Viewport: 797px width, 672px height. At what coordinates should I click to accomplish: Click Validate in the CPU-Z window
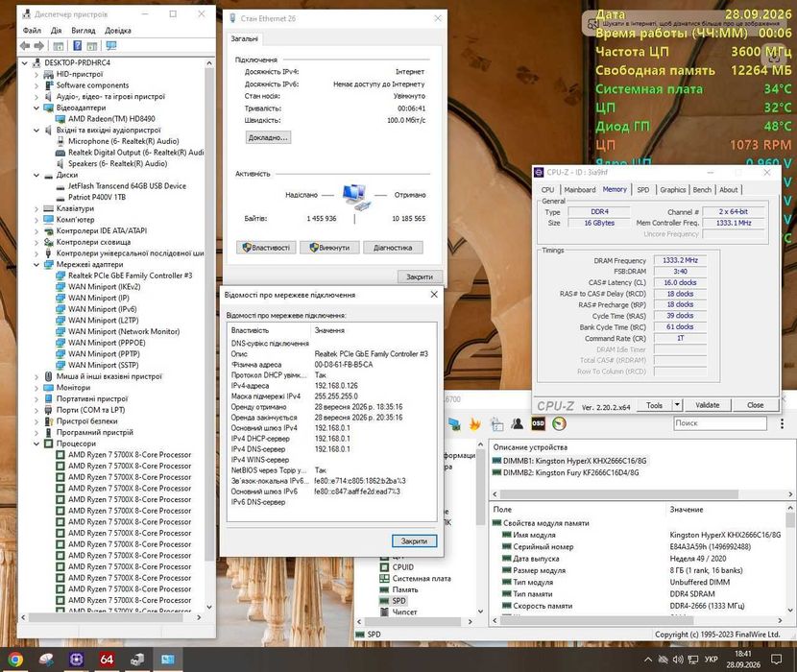708,404
